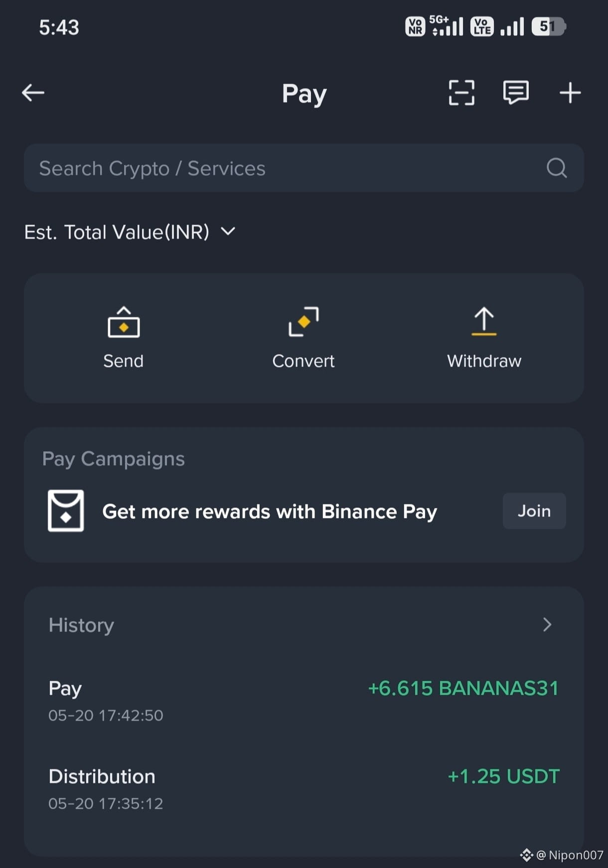This screenshot has height=868, width=608.
Task: Tap the battery indicator in status bar
Action: [x=549, y=26]
